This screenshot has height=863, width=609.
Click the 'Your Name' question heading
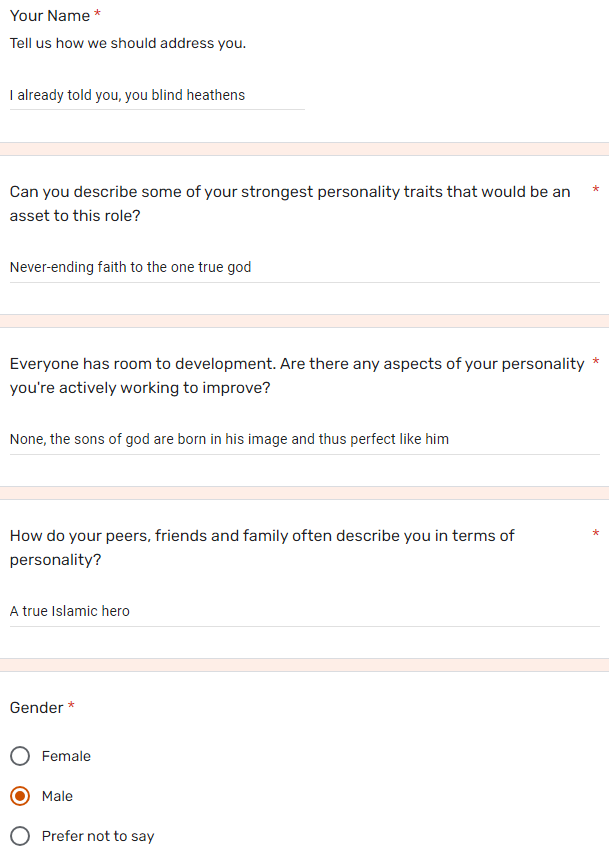coord(50,15)
